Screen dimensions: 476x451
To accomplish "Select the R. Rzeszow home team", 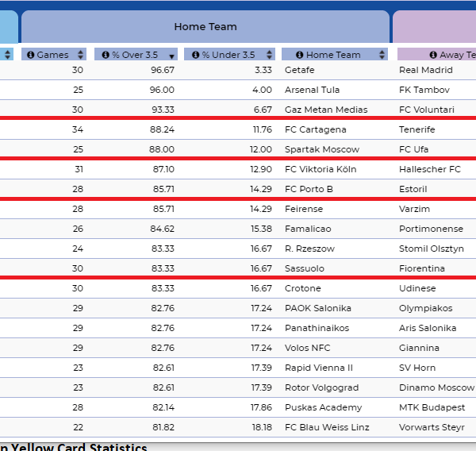I will 309,249.
